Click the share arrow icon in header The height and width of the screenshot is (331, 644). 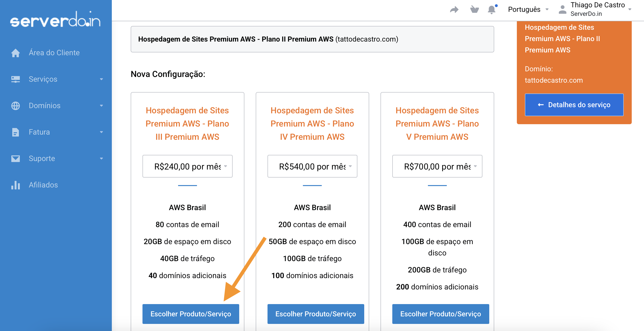point(454,9)
